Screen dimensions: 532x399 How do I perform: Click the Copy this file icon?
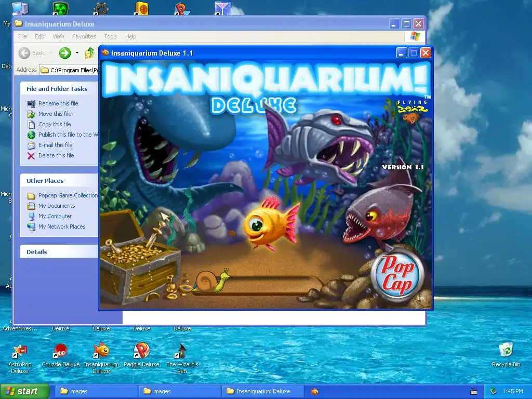[31, 125]
